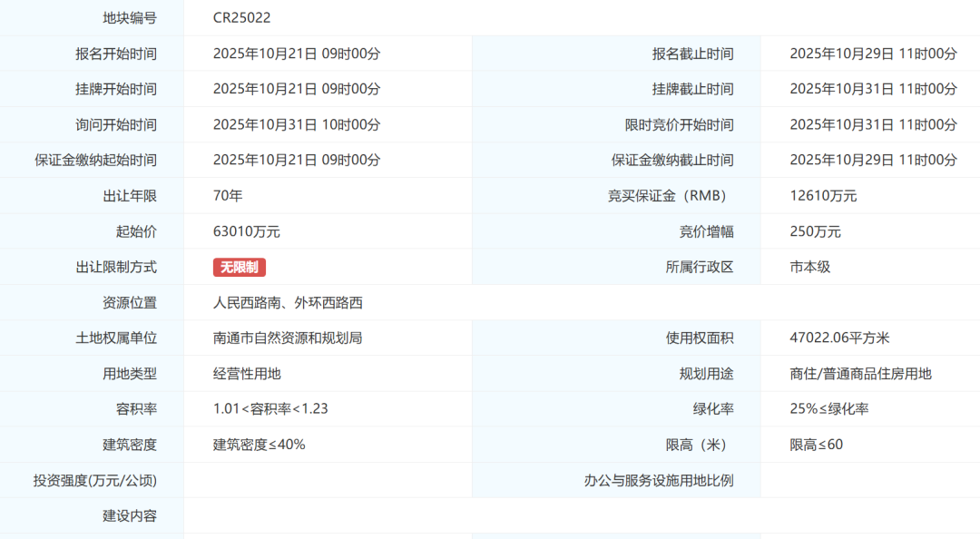Viewport: 980px width, 539px height.
Task: Select the 保证金缴纳起始时间 date value
Action: 297,160
